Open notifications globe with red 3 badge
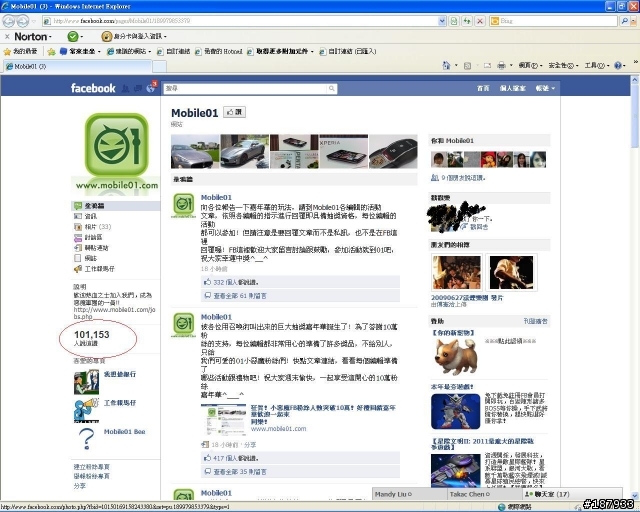Image resolution: width=640 pixels, height=512 pixels. click(x=151, y=88)
